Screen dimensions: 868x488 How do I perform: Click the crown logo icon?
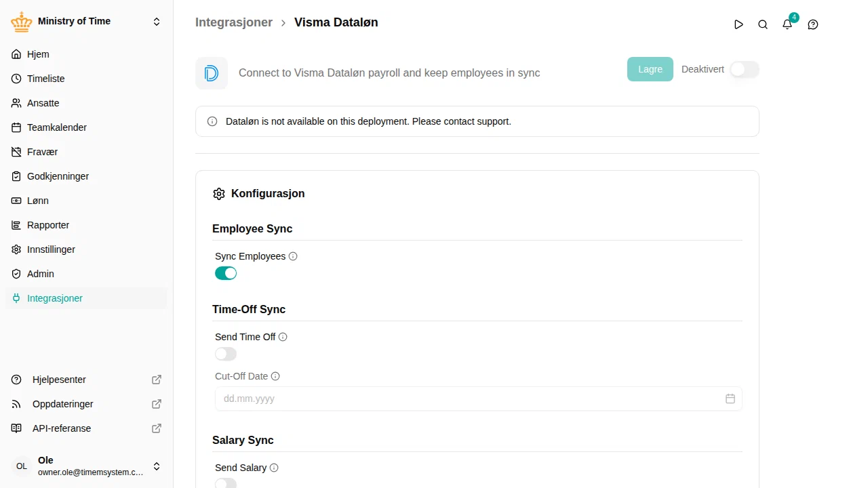click(22, 22)
